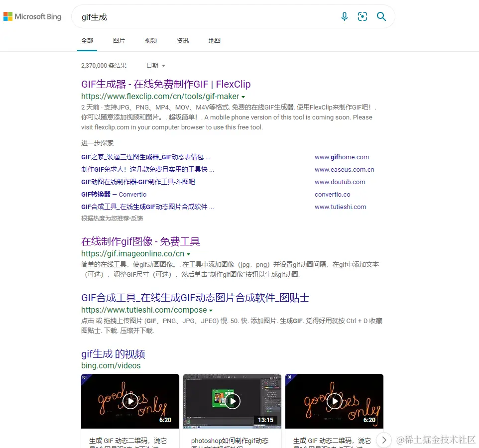Click 2,370,000 条结果 count text
The image size is (479, 448).
[104, 65]
